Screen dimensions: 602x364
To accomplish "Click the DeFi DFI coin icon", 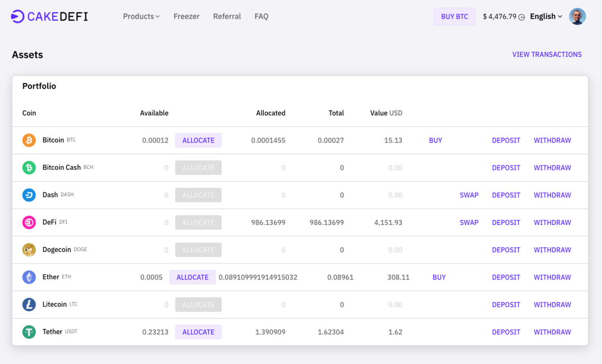I will [x=29, y=222].
